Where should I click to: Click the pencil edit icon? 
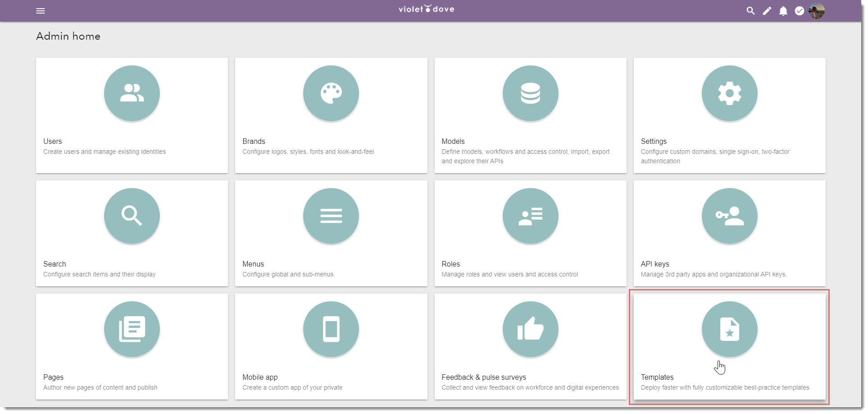[767, 11]
